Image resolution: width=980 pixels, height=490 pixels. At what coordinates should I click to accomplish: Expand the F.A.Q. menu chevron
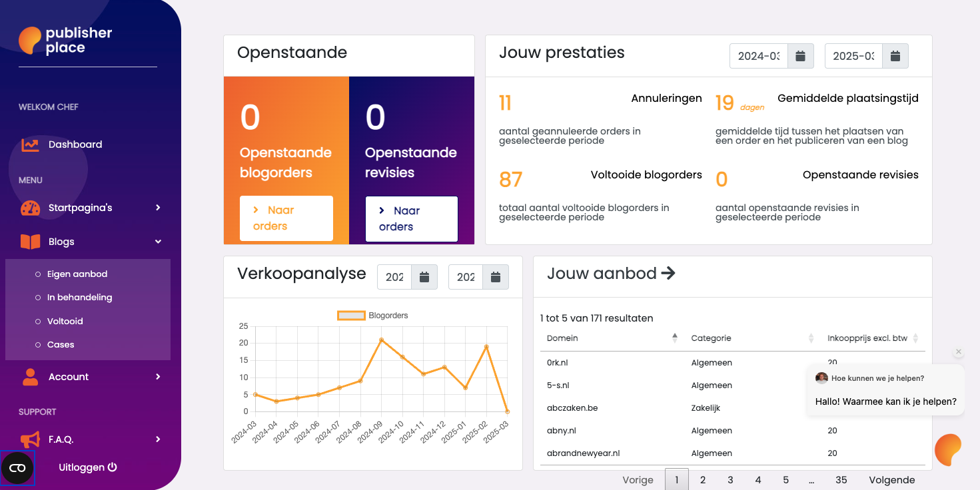(x=158, y=439)
